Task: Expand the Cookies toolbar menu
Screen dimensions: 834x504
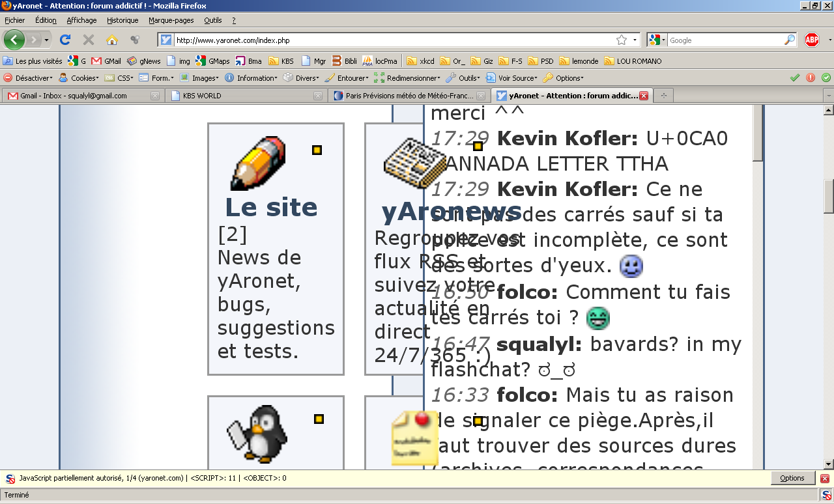Action: click(79, 77)
